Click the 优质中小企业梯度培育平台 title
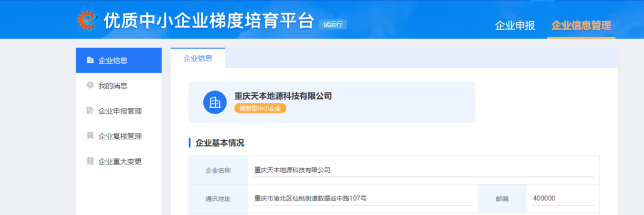 pos(209,20)
